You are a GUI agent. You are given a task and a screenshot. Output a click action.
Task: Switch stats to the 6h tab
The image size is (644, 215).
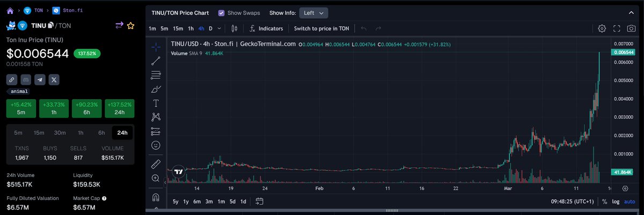pos(101,132)
